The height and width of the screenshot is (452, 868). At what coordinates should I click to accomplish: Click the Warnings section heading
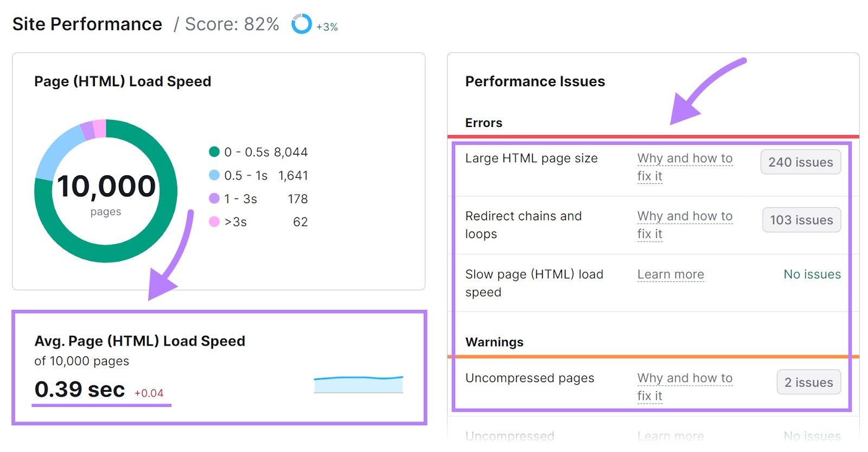[494, 342]
